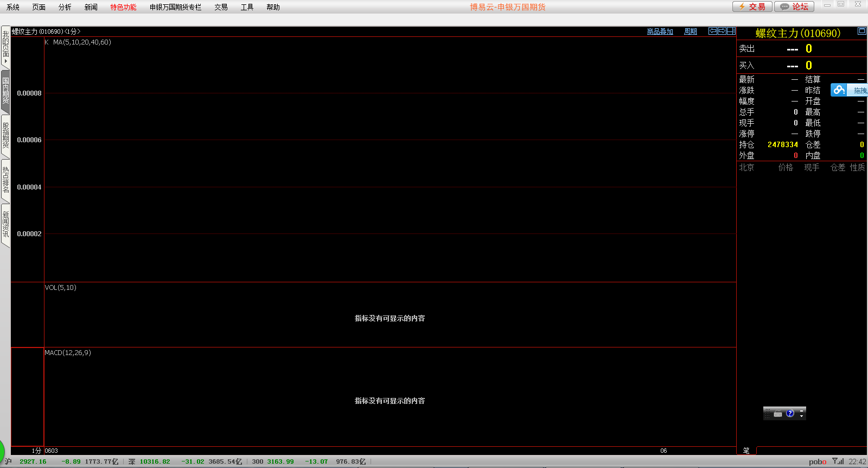Viewport: 868px width, 468px height.
Task: Open the soft keyboard icon
Action: tap(778, 414)
